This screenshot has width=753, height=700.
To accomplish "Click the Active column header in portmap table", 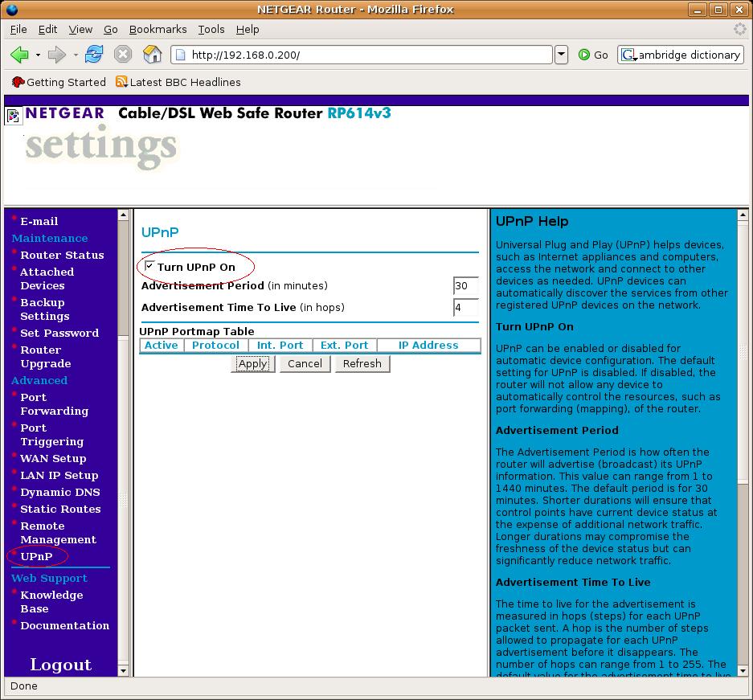I will coord(162,346).
